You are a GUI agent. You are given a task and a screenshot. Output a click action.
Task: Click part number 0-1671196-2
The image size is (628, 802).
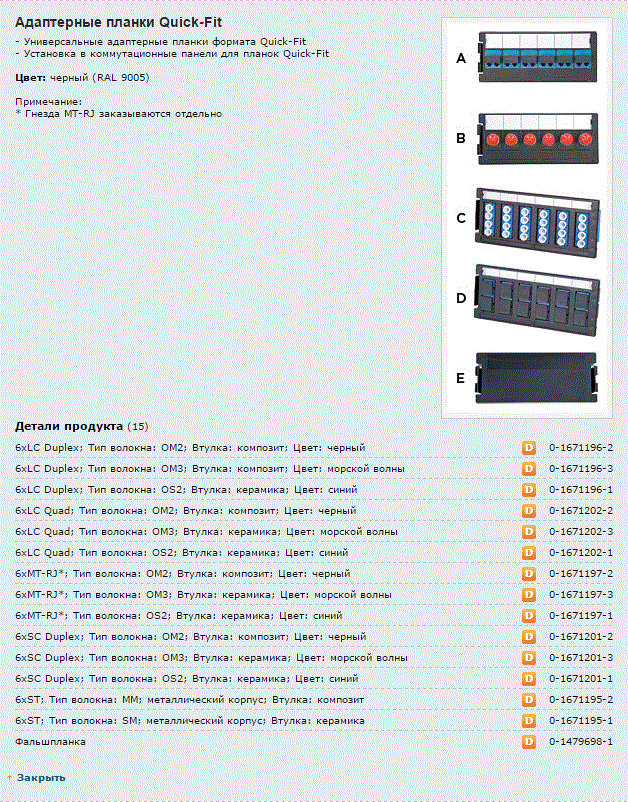tap(581, 448)
